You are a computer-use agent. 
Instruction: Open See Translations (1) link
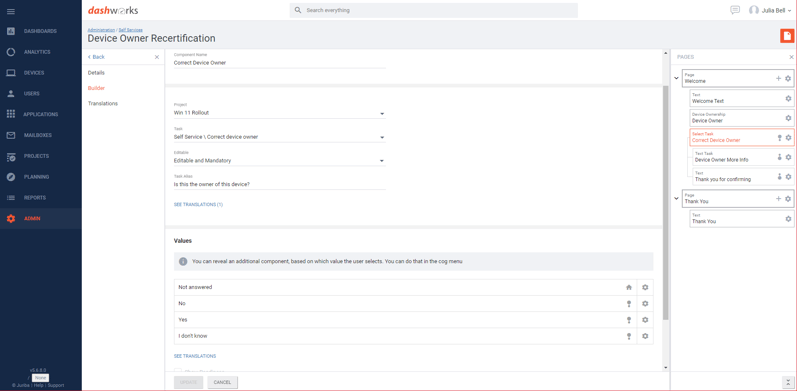(x=198, y=205)
